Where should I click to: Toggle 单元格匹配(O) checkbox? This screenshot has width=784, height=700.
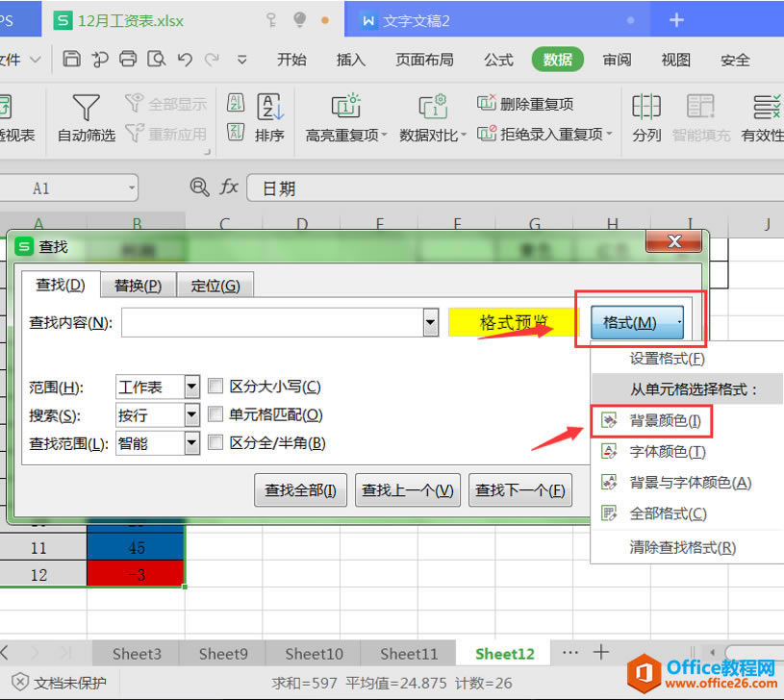click(x=215, y=414)
